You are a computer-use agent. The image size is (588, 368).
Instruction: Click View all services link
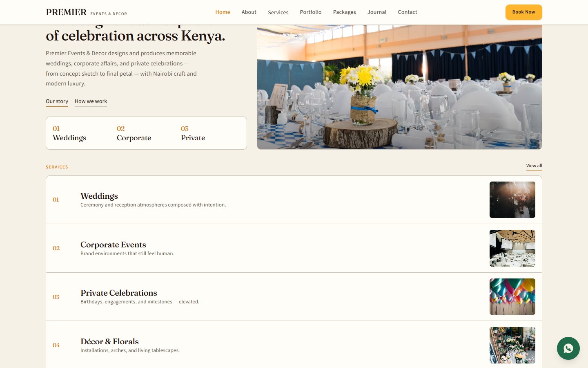point(534,166)
